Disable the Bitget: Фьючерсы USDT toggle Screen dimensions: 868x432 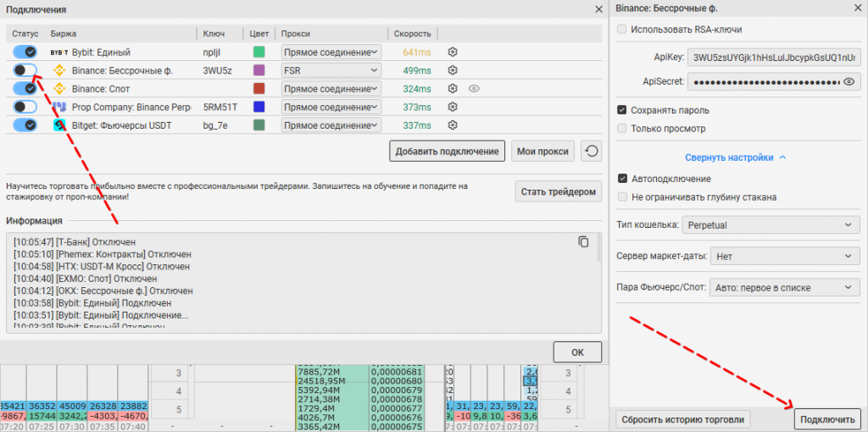click(x=25, y=125)
